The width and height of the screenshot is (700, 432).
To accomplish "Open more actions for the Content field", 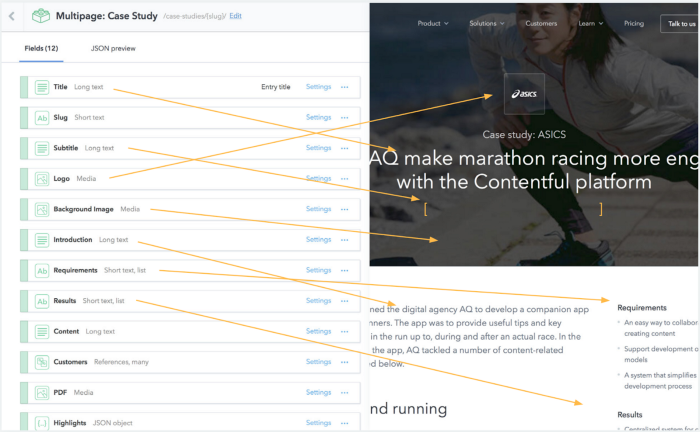I will coord(345,332).
